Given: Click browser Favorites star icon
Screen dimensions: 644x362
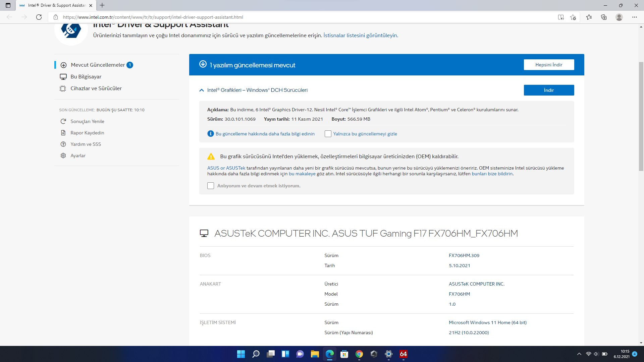Looking at the screenshot, I should point(589,17).
